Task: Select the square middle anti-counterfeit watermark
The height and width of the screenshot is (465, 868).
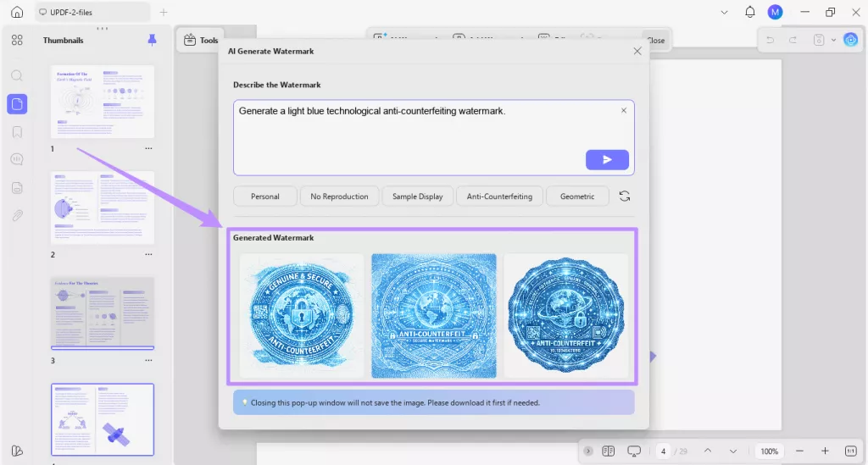Action: [434, 316]
